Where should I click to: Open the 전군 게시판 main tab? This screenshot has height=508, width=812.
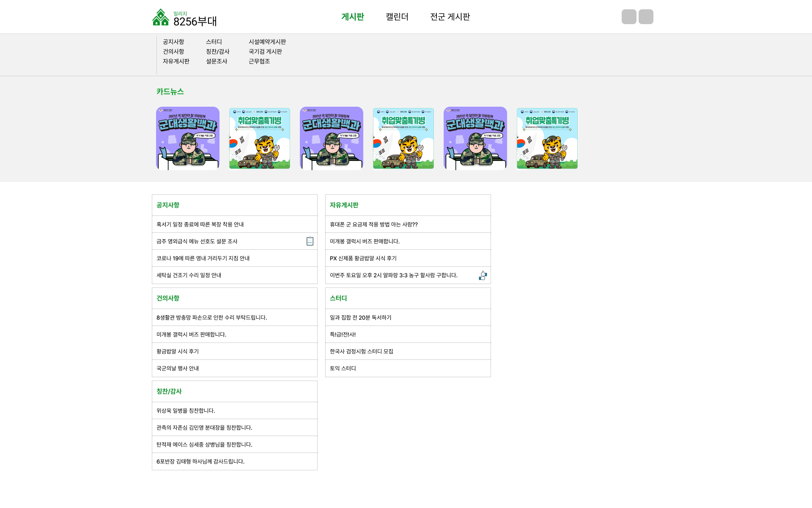(x=450, y=17)
